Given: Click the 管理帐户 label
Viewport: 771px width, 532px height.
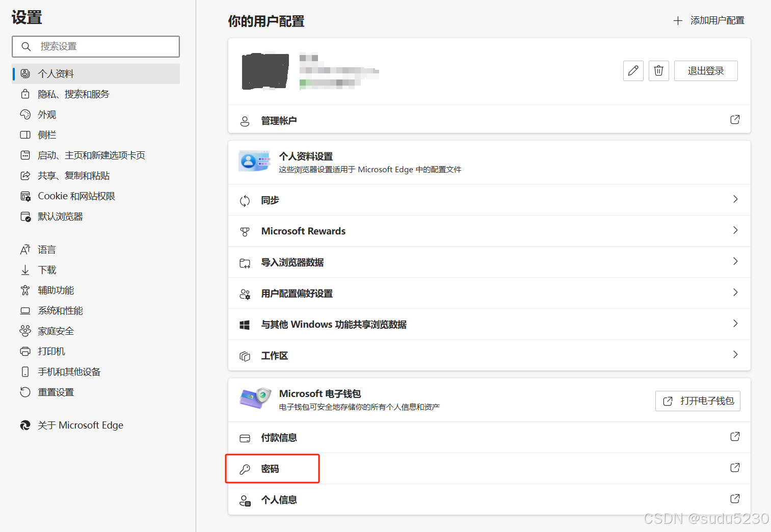Looking at the screenshot, I should tap(279, 121).
